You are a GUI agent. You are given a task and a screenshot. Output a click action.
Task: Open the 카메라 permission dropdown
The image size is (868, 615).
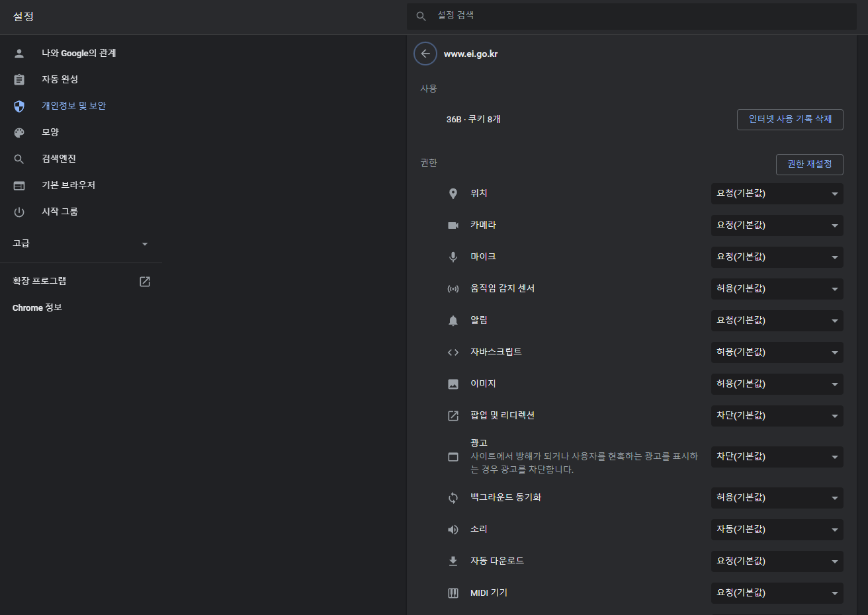pyautogui.click(x=777, y=225)
